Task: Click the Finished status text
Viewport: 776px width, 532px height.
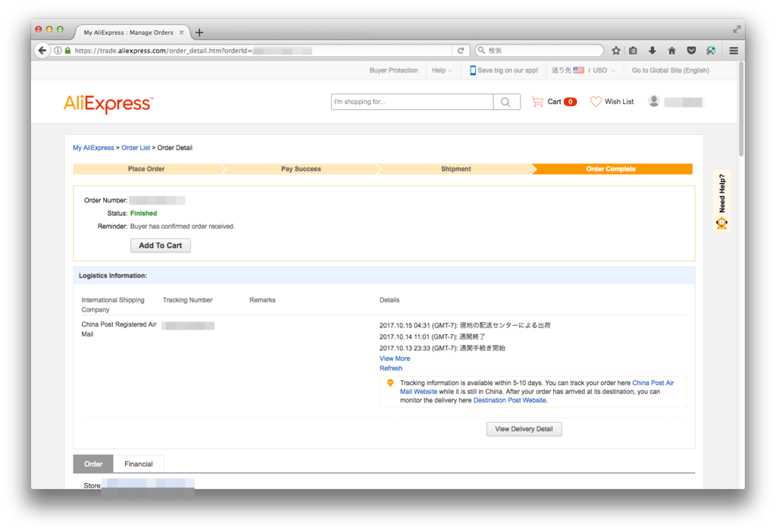Action: 143,213
